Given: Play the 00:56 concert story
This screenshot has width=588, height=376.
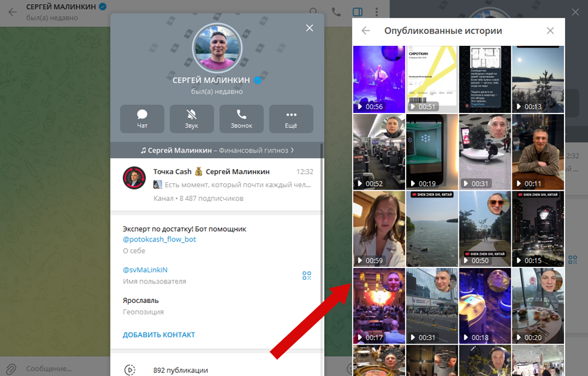Looking at the screenshot, I should pyautogui.click(x=379, y=80).
